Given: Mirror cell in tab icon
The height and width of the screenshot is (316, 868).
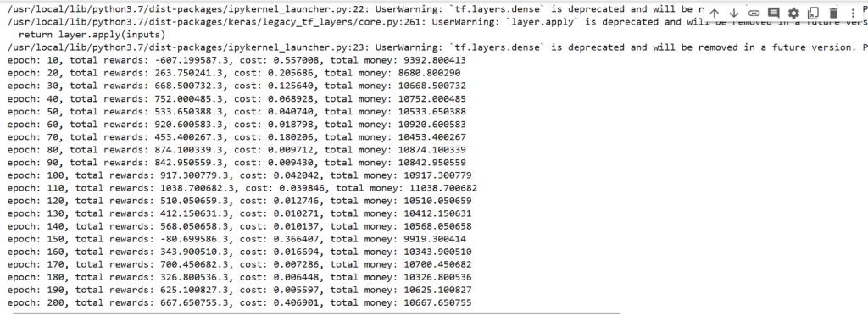Looking at the screenshot, I should 813,14.
